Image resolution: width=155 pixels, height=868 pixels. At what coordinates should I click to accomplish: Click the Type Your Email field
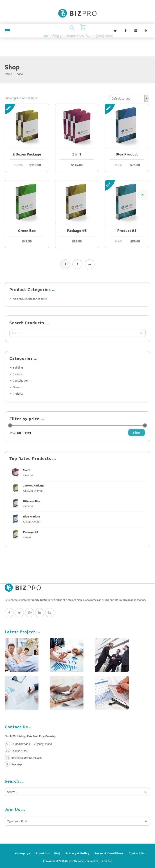click(77, 821)
